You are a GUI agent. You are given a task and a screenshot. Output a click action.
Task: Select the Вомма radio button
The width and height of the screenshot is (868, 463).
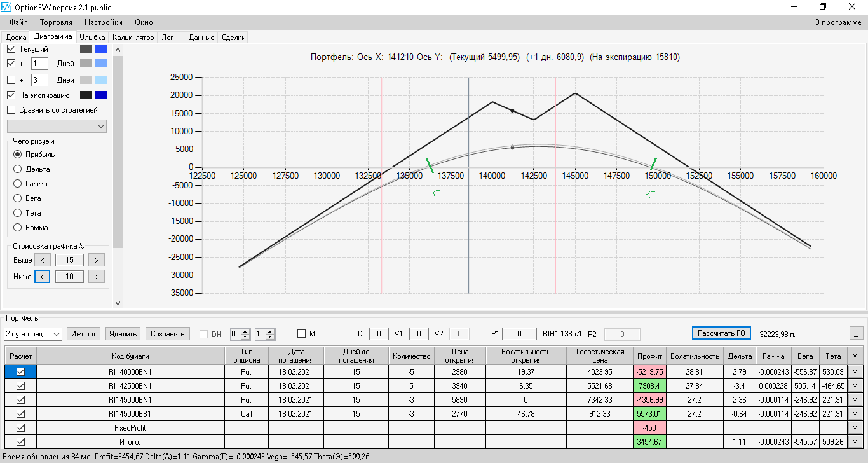click(18, 228)
